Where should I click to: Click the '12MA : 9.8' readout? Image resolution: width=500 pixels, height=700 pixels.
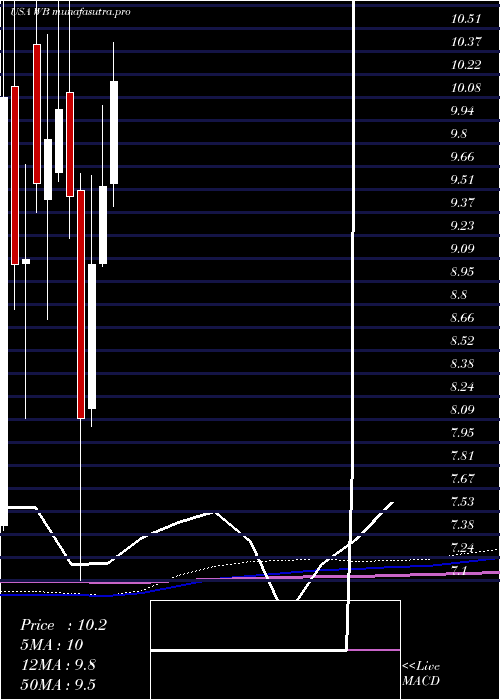58,665
